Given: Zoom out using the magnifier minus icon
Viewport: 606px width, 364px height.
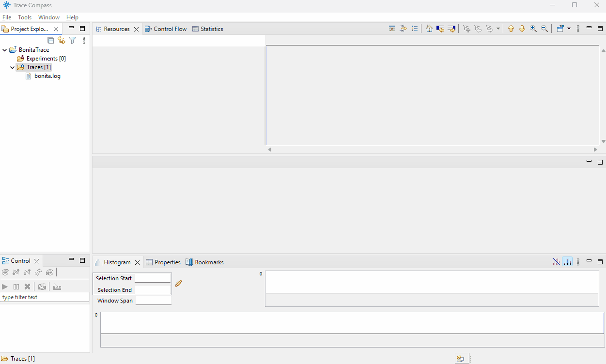Looking at the screenshot, I should 544,28.
